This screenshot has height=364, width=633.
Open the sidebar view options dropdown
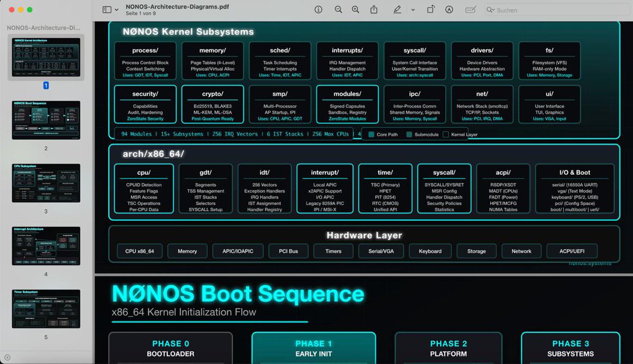pos(117,9)
